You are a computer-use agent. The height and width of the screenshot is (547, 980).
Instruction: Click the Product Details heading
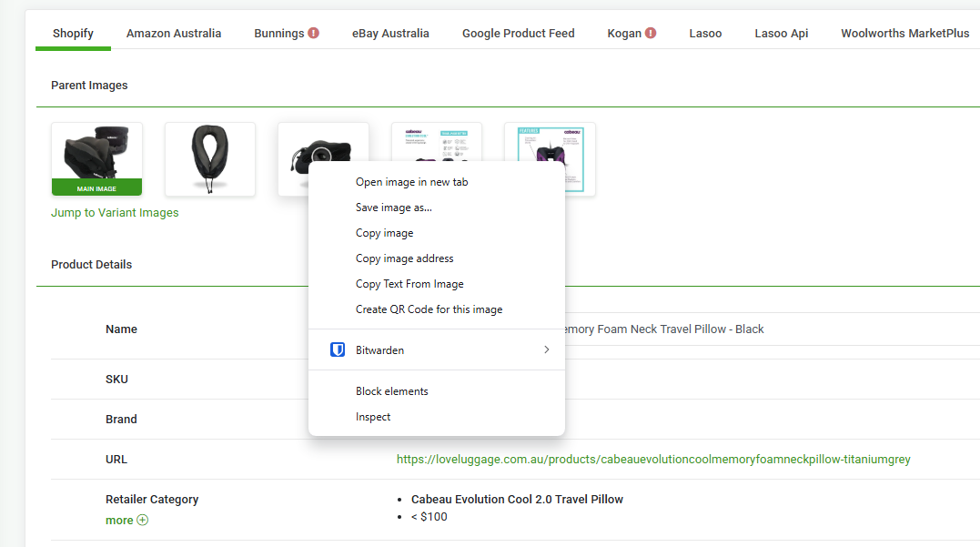point(91,265)
